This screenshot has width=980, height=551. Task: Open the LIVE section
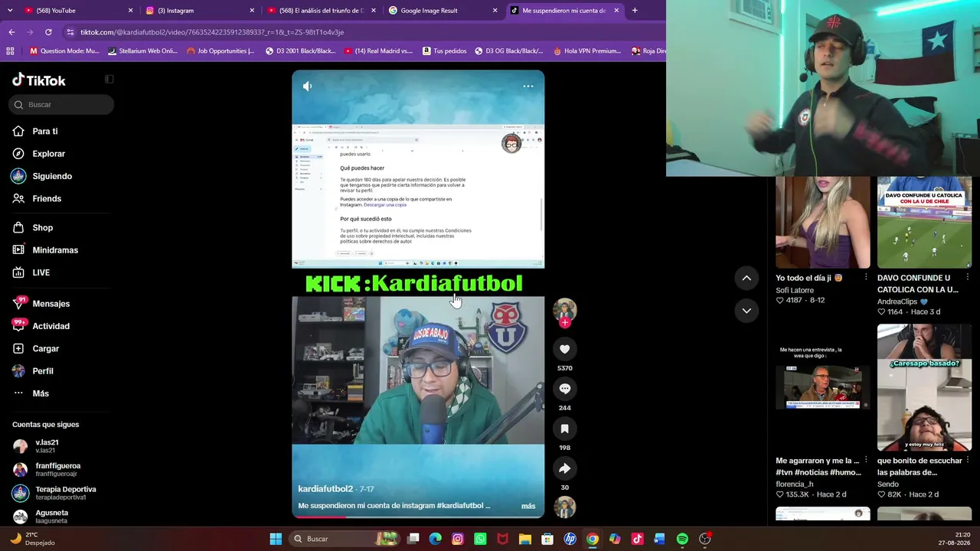pyautogui.click(x=31, y=272)
